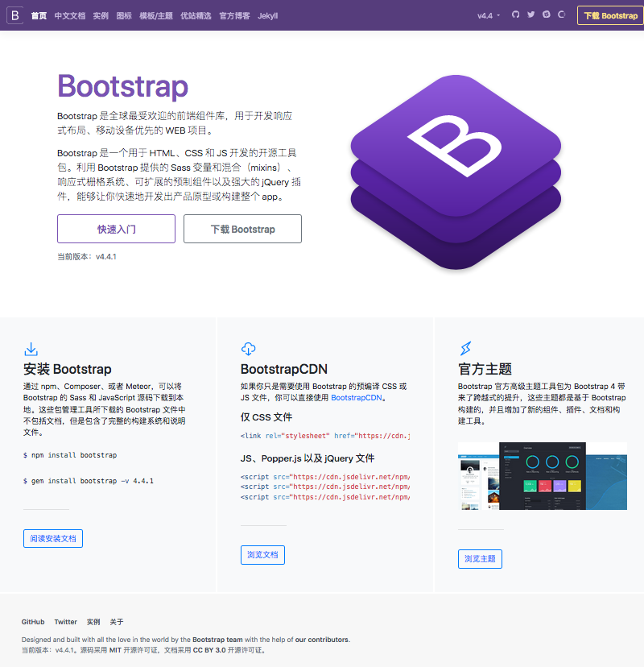Open 中文文档 in the navbar
The image size is (644, 667).
click(x=70, y=16)
